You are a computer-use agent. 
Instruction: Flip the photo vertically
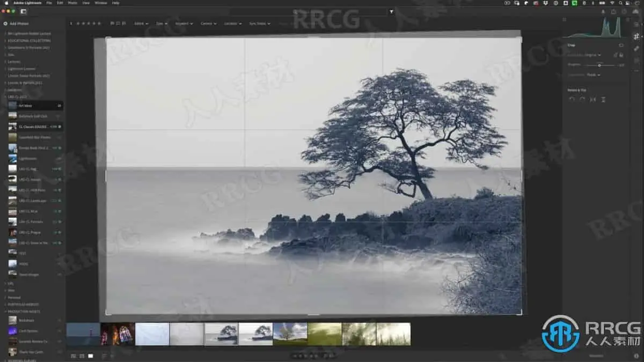click(x=603, y=99)
